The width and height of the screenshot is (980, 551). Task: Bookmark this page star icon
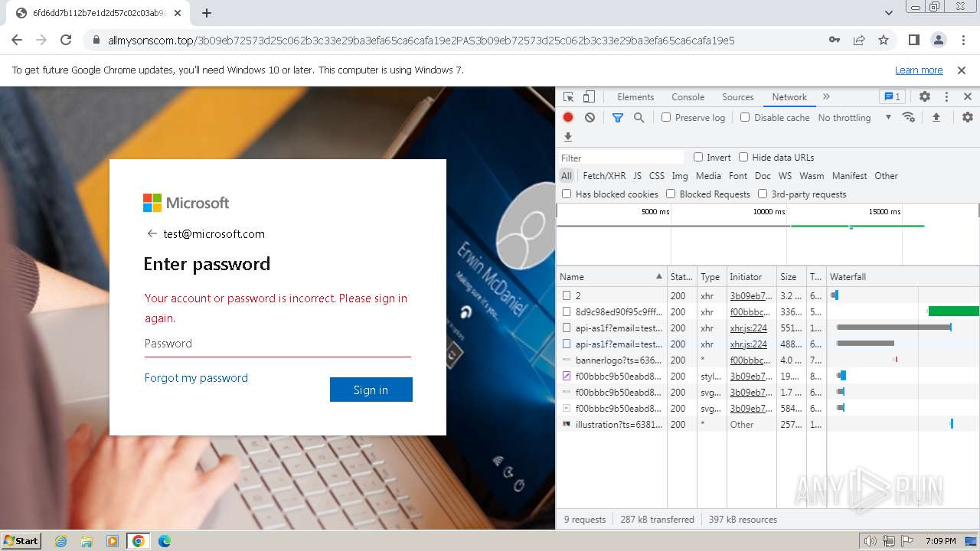884,40
